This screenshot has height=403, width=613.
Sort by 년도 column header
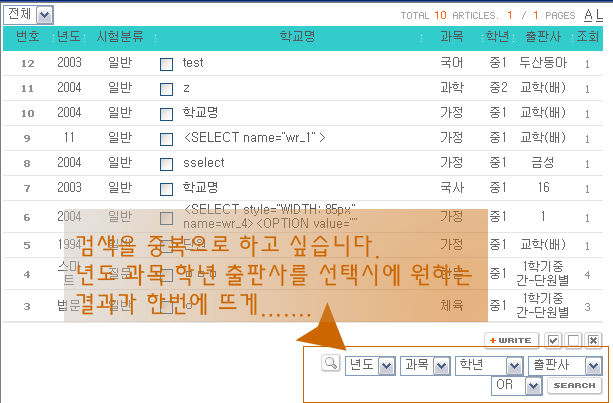tap(69, 37)
